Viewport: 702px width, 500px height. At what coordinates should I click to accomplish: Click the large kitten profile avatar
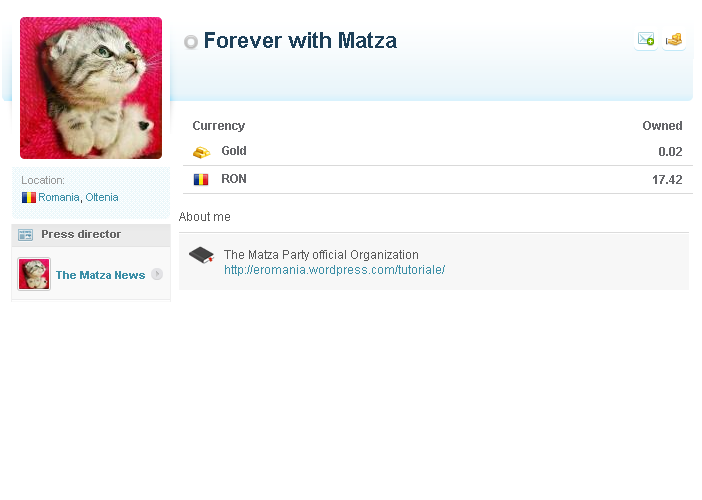tap(91, 88)
